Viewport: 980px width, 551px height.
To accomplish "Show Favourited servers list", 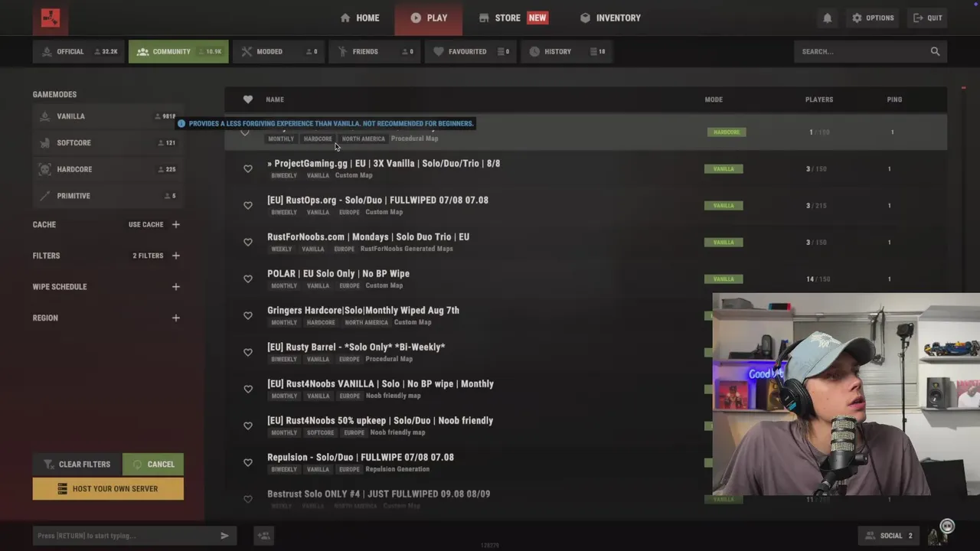I will tap(471, 51).
